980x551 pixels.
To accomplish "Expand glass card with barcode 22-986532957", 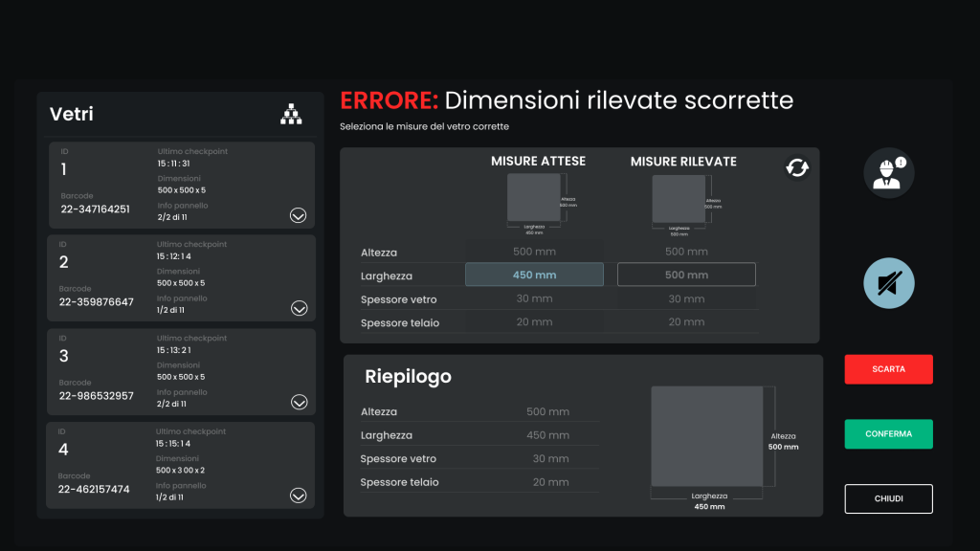I will coord(300,403).
